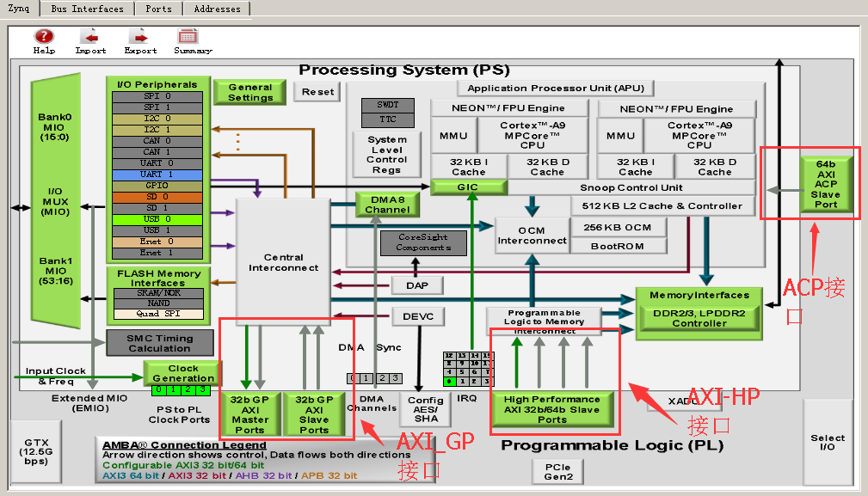868x496 pixels.
Task: Click the Help icon in toolbar
Action: (x=44, y=36)
